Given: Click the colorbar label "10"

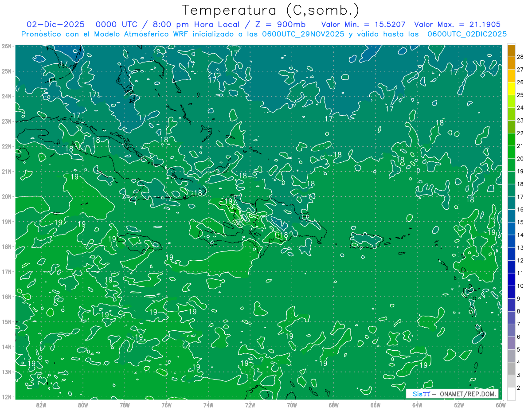Looking at the screenshot, I should coord(520,286).
